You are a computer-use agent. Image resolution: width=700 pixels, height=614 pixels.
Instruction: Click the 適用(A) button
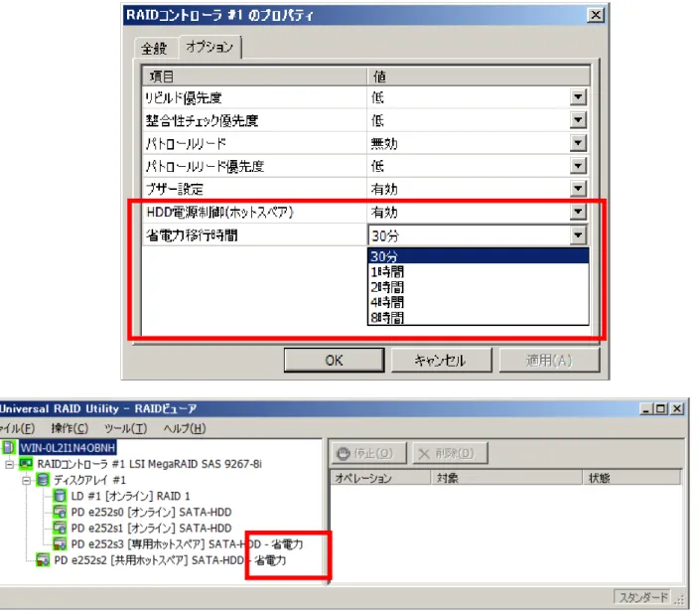549,360
